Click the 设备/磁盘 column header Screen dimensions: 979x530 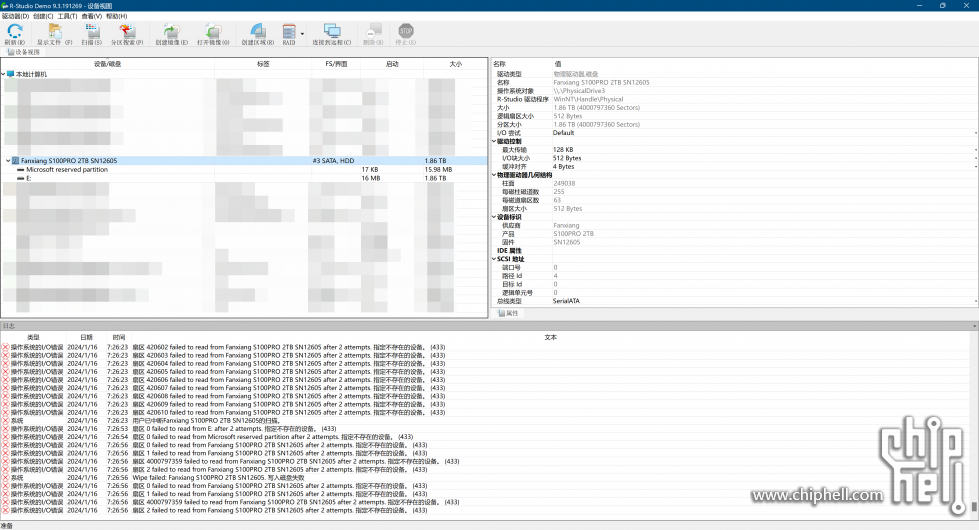107,64
